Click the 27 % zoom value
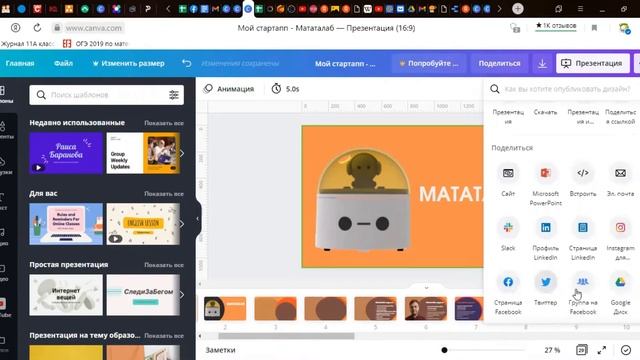 click(x=552, y=350)
